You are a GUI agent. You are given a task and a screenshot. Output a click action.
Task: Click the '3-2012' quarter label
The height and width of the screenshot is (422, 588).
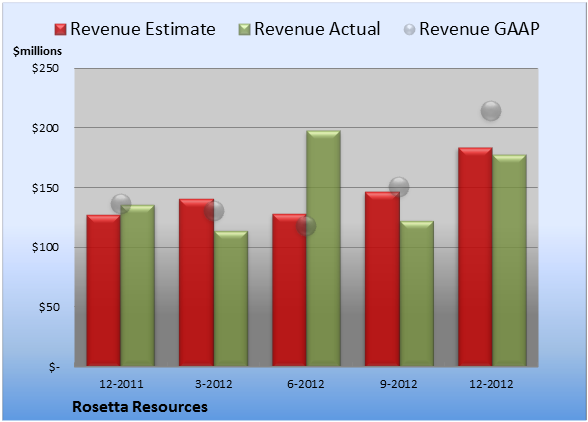(x=214, y=384)
